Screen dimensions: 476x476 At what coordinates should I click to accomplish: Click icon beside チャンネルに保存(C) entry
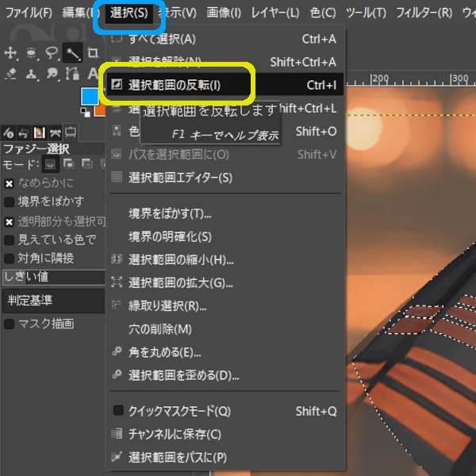pyautogui.click(x=117, y=433)
